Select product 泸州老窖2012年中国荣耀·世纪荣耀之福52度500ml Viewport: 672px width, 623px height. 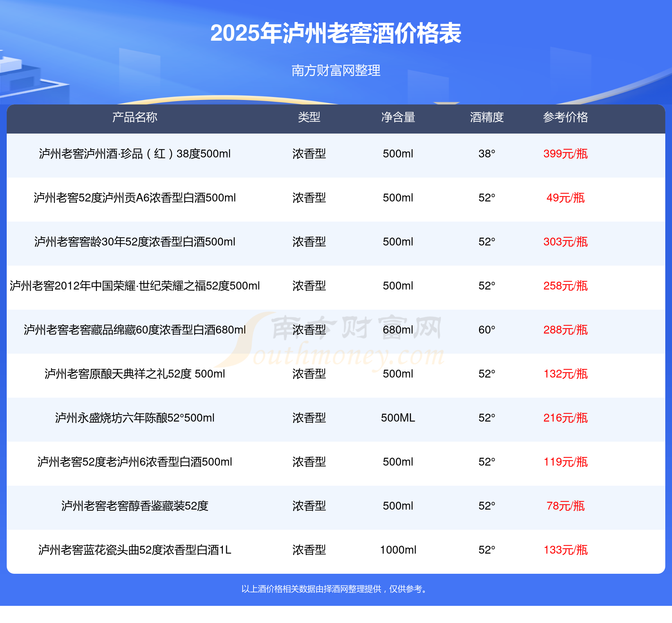click(x=135, y=286)
